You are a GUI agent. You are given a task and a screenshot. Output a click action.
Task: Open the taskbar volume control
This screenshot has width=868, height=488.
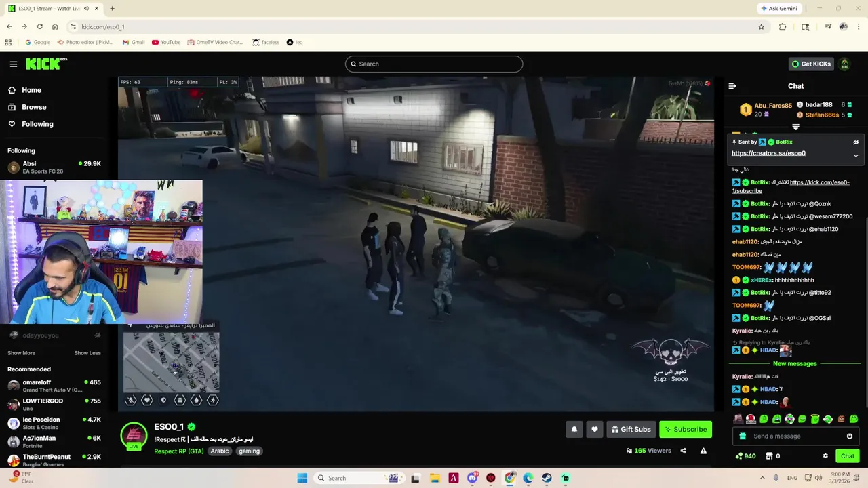click(x=818, y=478)
